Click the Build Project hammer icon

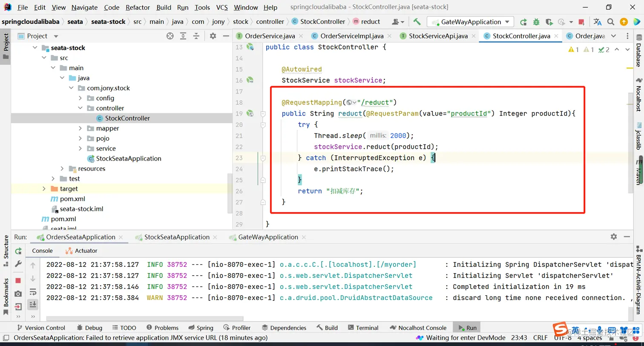click(417, 22)
